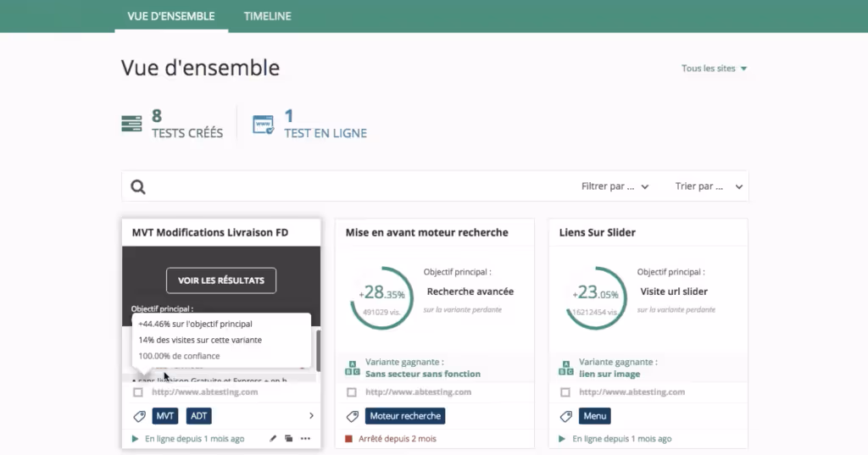
Task: Open the MVT Modifications Livraison FD title
Action: 210,232
